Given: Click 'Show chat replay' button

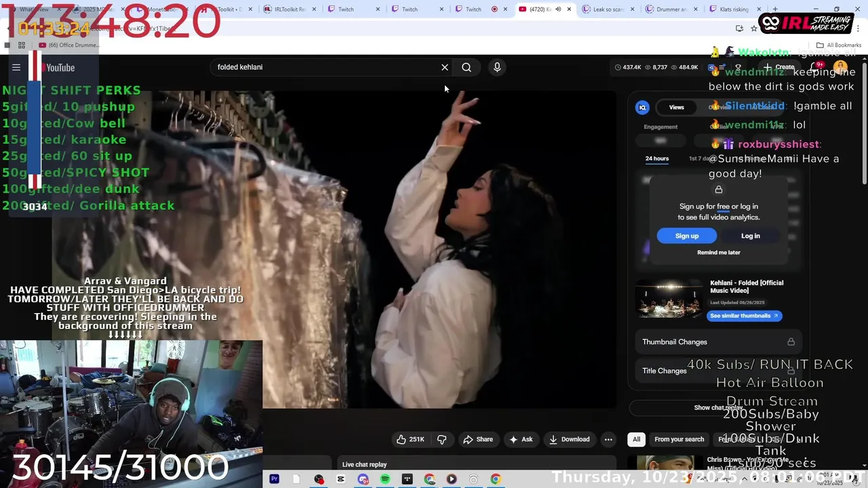Looking at the screenshot, I should coord(718,407).
